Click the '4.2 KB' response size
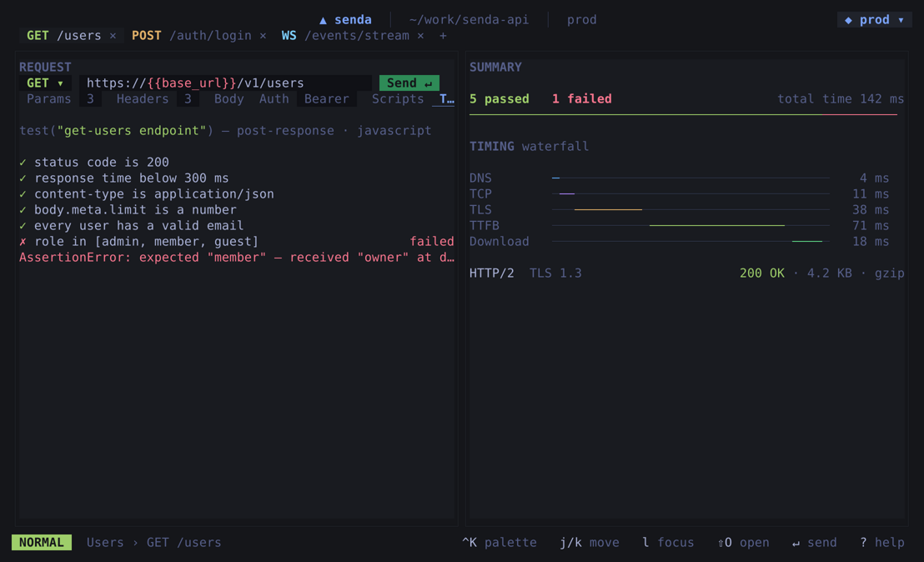 click(829, 273)
